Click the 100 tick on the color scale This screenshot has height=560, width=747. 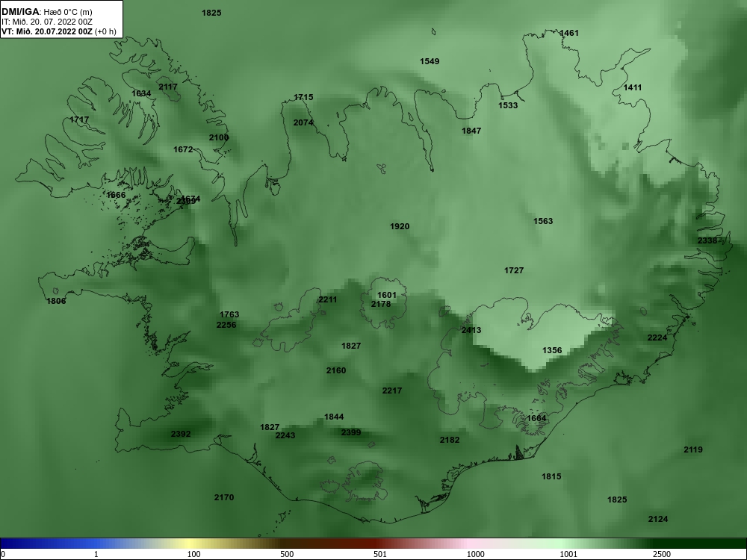[194, 554]
